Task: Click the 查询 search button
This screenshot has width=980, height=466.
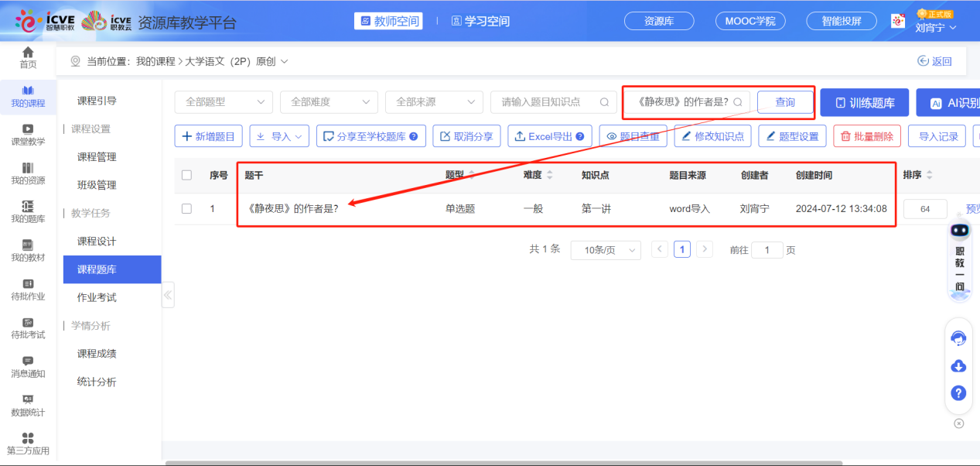Action: 785,102
